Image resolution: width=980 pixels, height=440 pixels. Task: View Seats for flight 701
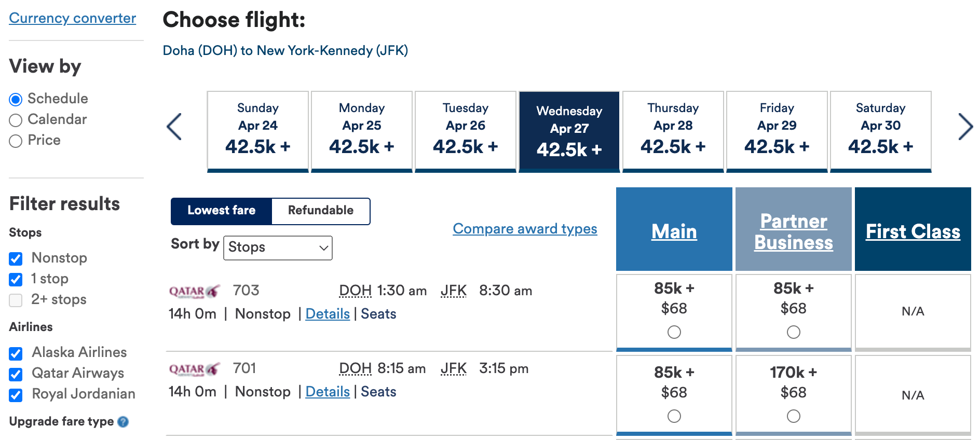click(378, 392)
